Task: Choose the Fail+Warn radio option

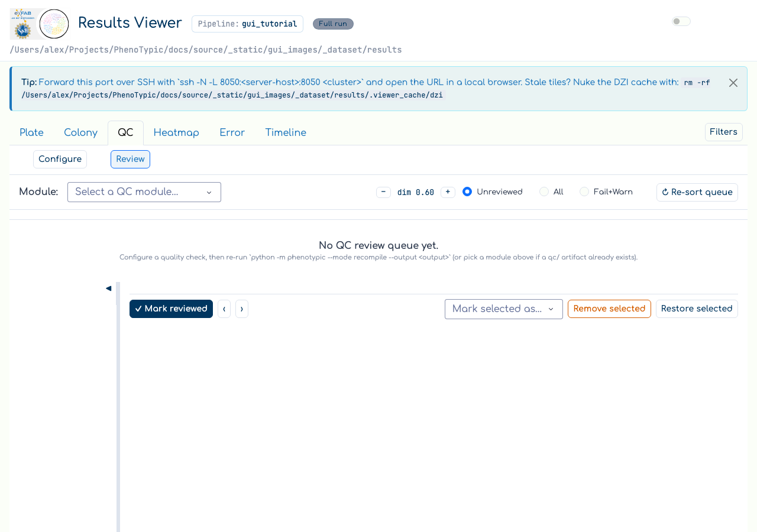Action: (x=584, y=192)
